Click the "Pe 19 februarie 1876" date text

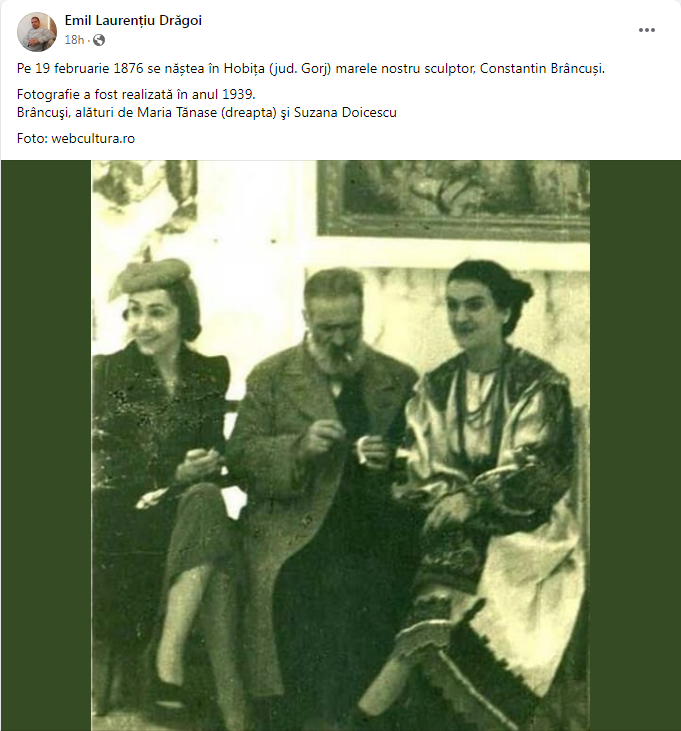(80, 69)
